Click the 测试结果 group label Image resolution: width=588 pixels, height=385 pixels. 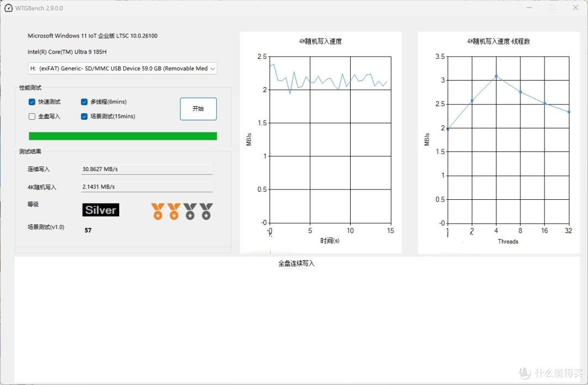point(30,151)
